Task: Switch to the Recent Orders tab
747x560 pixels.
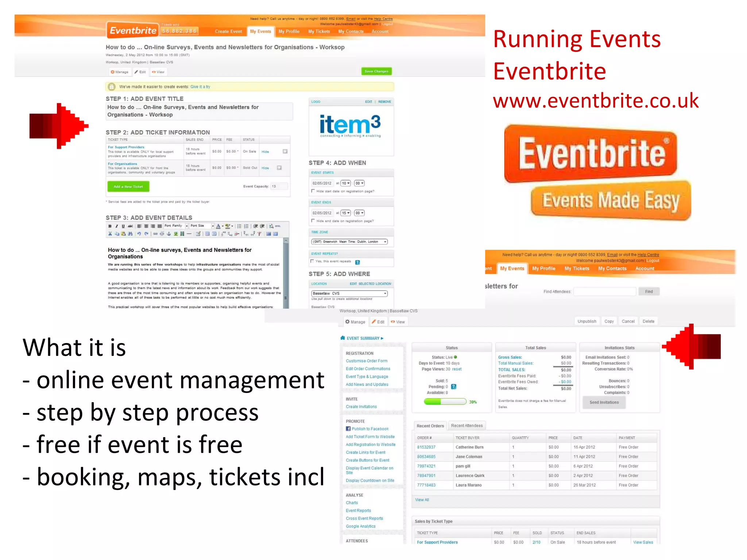Action: tap(430, 426)
